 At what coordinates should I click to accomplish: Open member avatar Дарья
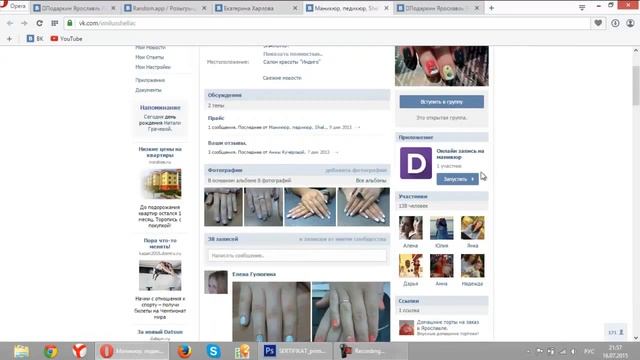[411, 266]
